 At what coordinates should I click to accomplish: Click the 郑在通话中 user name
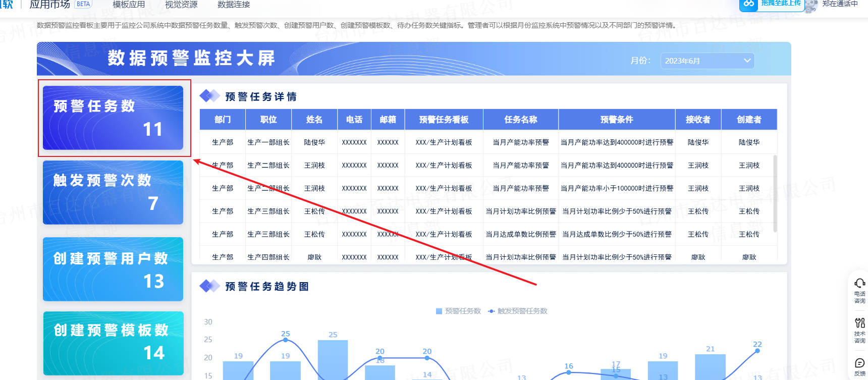point(840,4)
